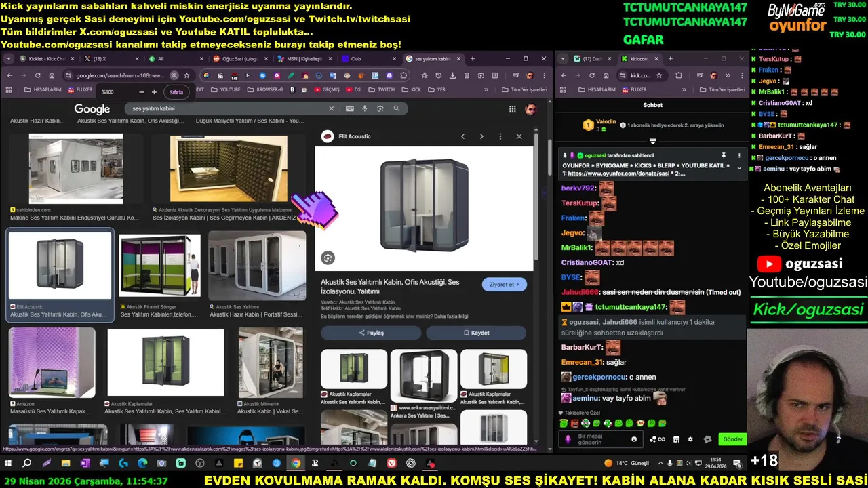This screenshot has width=868, height=488.
Task: Go to home page in left browser
Action: pos(52,75)
